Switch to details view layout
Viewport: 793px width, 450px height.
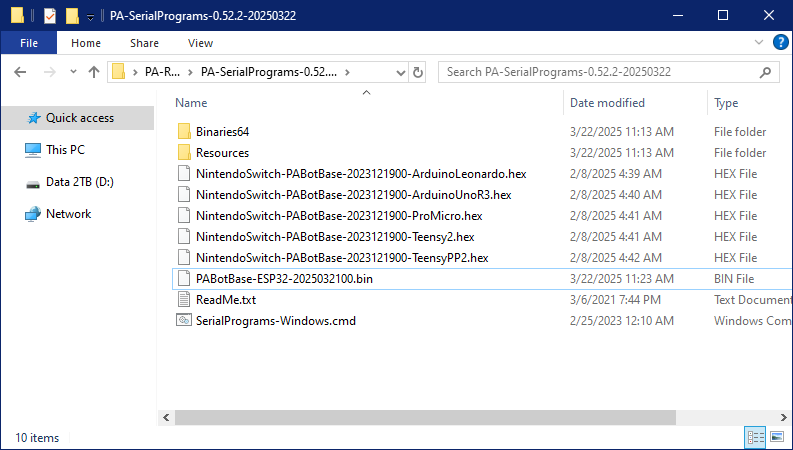click(x=757, y=438)
